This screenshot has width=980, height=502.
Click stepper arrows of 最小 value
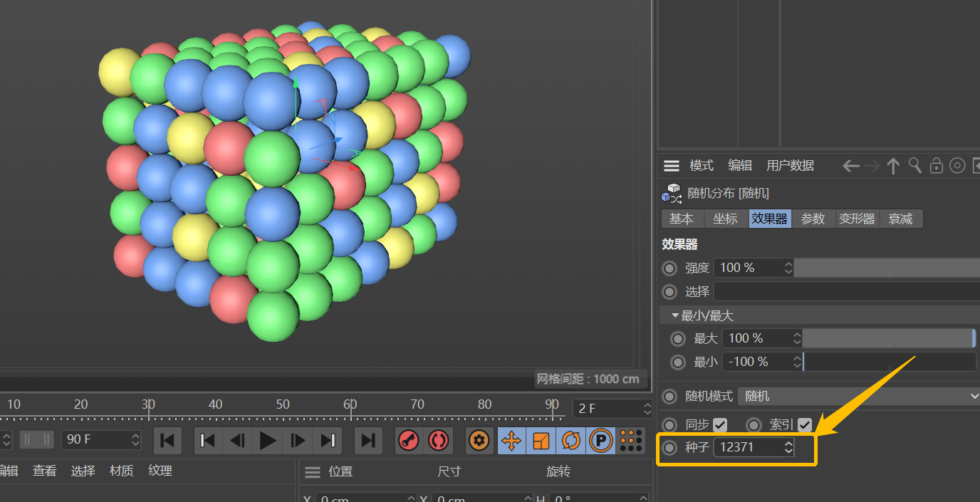coord(797,362)
